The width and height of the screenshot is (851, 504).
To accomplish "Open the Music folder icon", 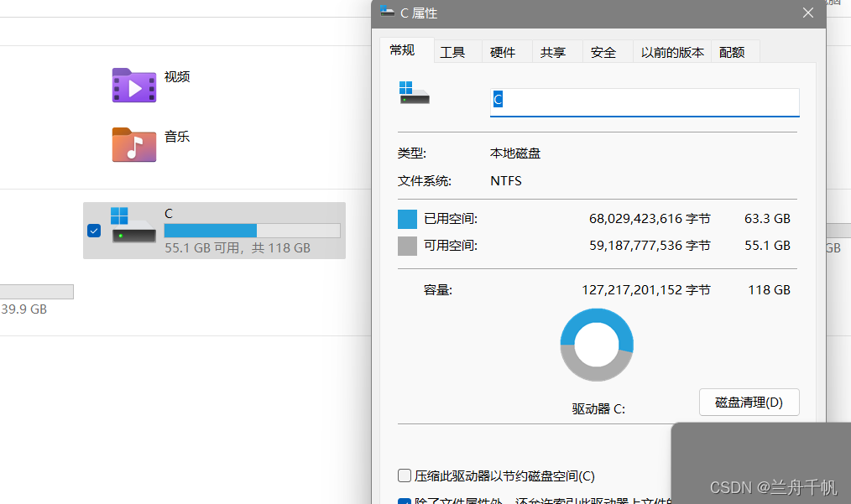I will 134,145.
